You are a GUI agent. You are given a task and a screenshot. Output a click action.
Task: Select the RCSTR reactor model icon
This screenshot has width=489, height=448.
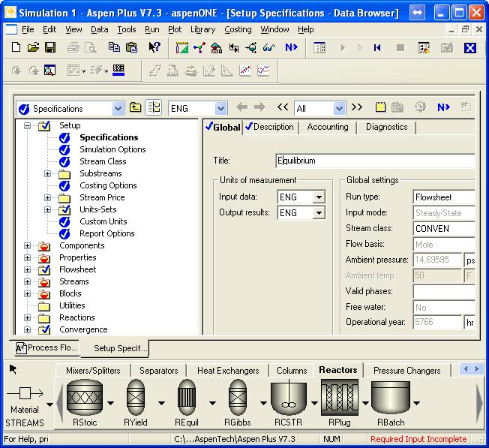(289, 398)
